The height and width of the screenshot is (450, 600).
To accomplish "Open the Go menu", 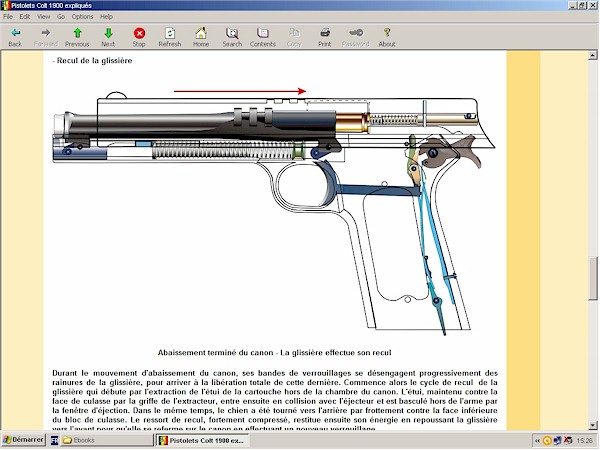I will pos(61,16).
